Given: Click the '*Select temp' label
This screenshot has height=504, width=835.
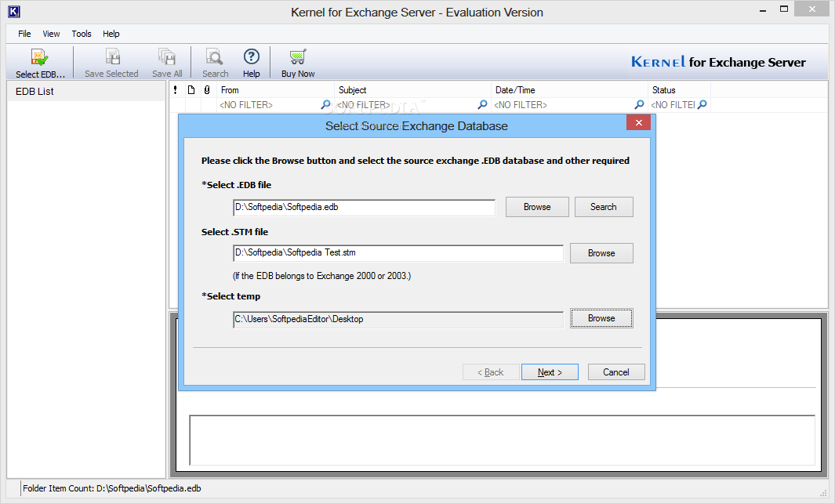Looking at the screenshot, I should pyautogui.click(x=231, y=296).
